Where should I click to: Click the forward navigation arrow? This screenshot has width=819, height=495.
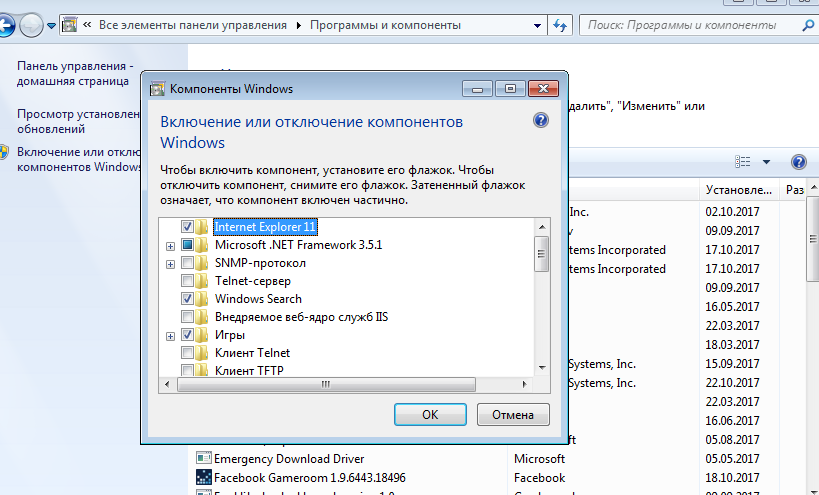[x=31, y=25]
